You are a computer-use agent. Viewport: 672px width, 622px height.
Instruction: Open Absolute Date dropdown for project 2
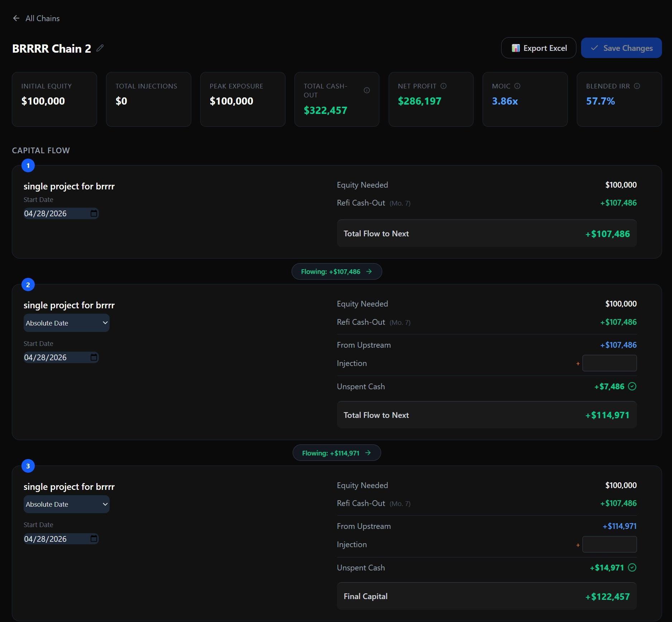tap(67, 323)
